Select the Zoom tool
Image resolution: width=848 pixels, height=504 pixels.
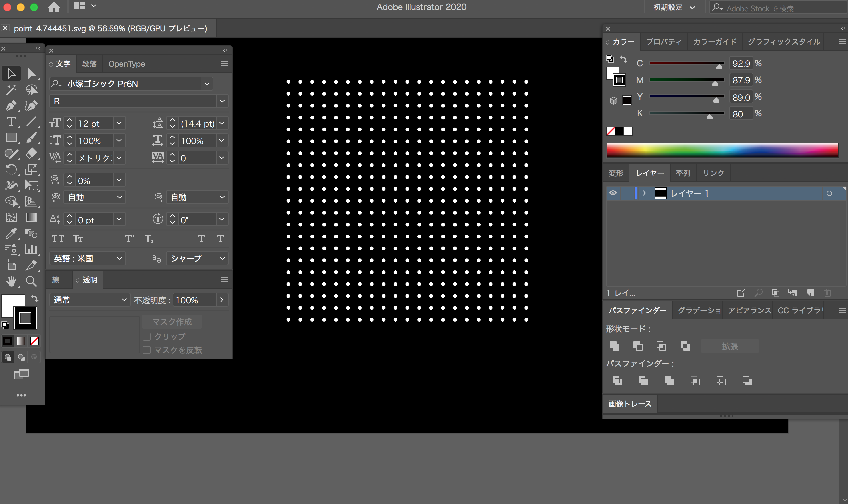[31, 281]
